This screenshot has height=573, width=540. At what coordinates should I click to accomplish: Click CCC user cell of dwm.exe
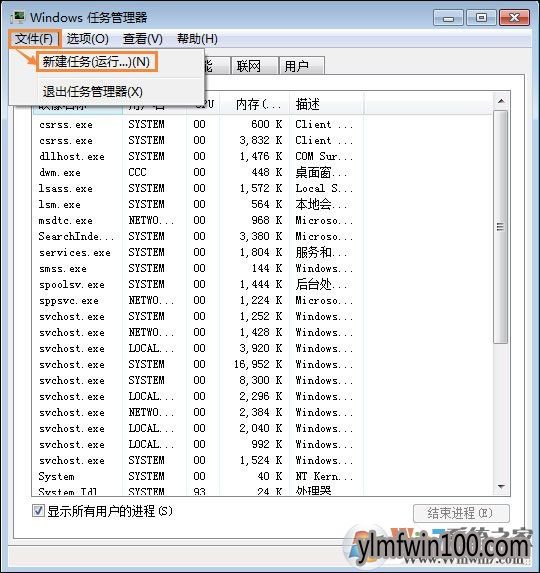(137, 172)
